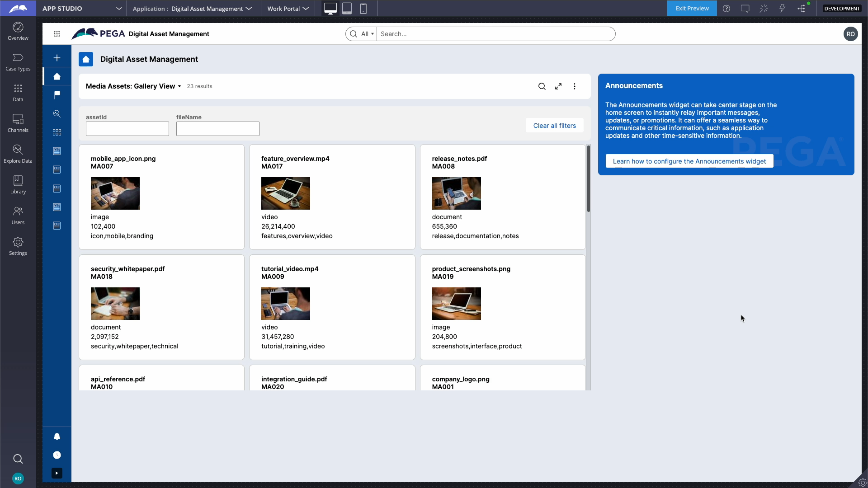Click the assetId filter input field
Image resolution: width=868 pixels, height=488 pixels.
[x=127, y=129]
